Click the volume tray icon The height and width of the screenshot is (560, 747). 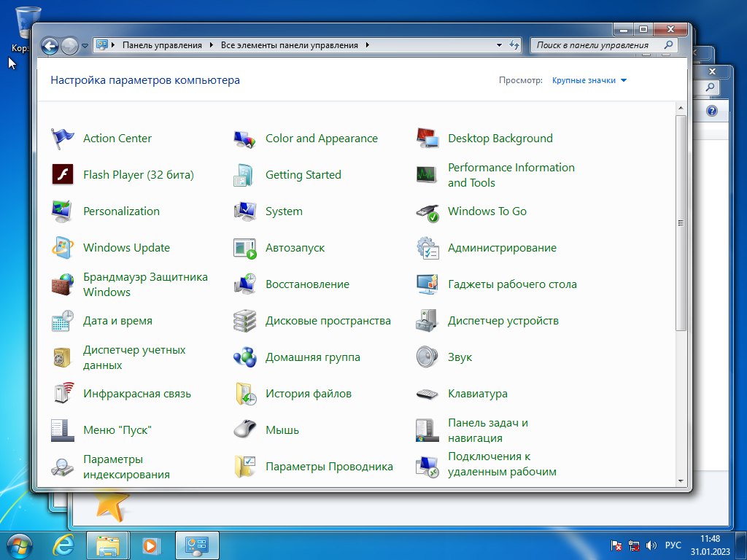click(651, 545)
